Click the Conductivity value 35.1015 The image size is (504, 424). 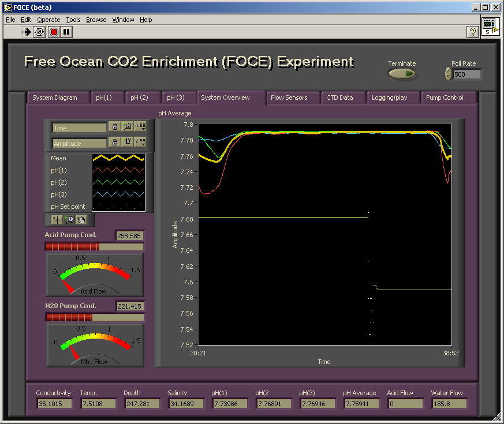54,404
